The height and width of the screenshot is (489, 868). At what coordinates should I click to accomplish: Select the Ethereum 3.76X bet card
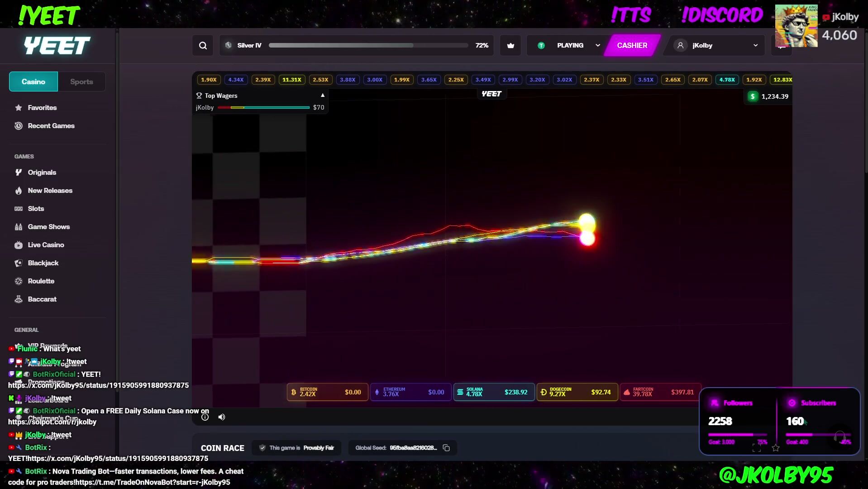410,392
